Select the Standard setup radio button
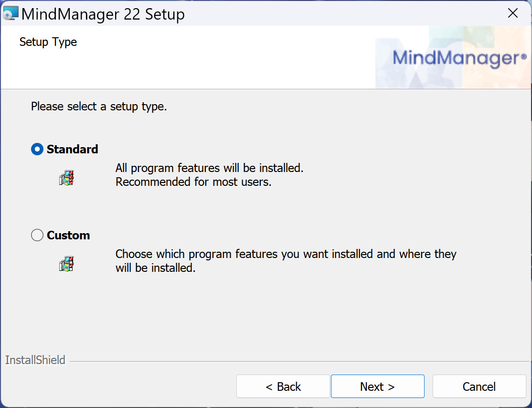Screen dimensions: 532x408 pos(37,149)
